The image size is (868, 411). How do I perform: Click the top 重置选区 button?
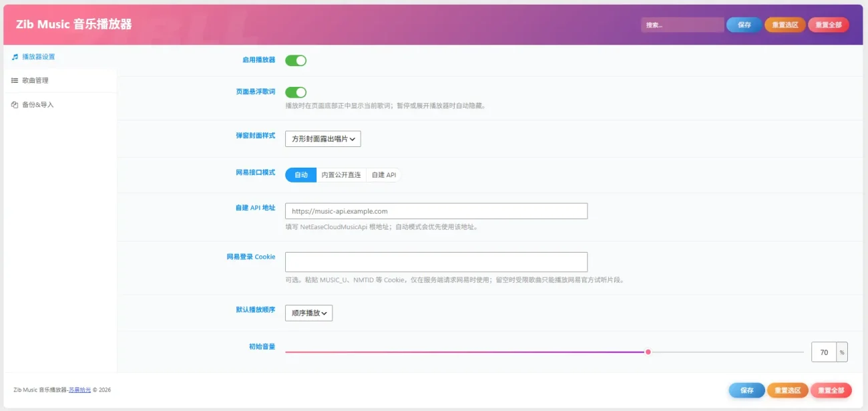[785, 25]
